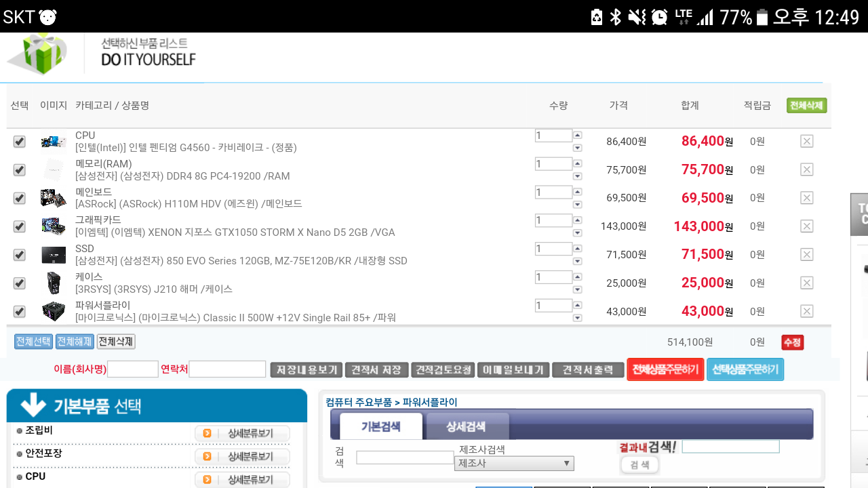Viewport: 868px width, 488px height.
Task: Click the 전체삭제 button below the list
Action: pyautogui.click(x=116, y=342)
